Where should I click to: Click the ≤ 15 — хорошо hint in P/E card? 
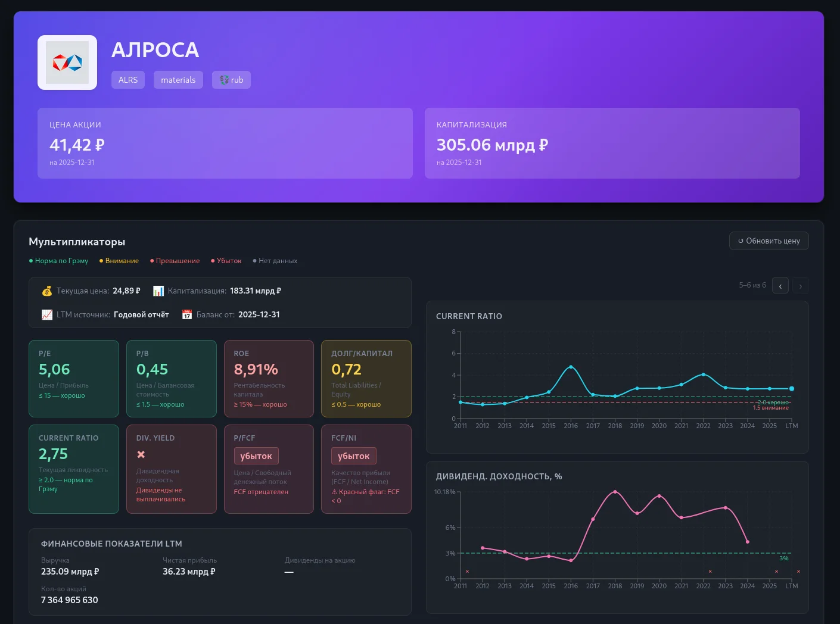62,395
